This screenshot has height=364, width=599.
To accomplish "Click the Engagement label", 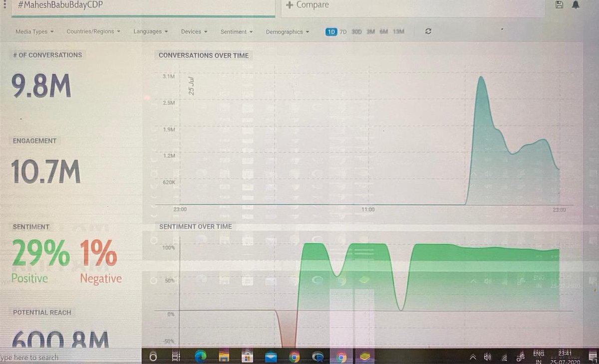I will pyautogui.click(x=34, y=141).
